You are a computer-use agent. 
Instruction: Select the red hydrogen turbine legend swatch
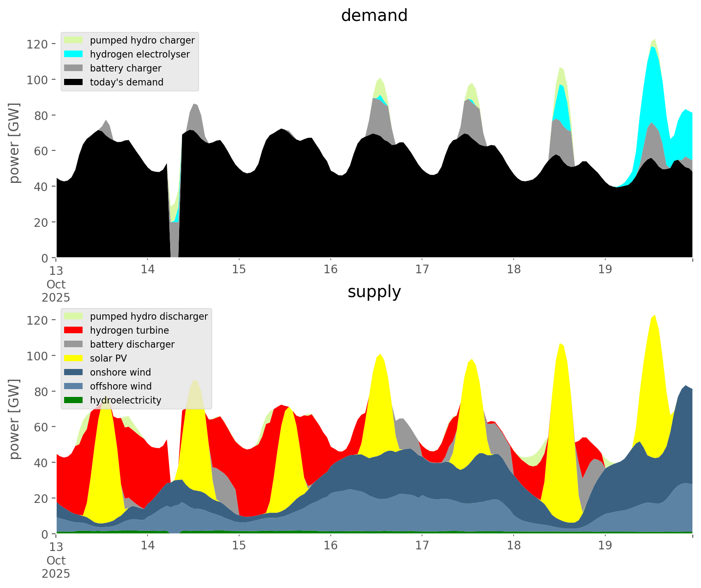[x=74, y=330]
